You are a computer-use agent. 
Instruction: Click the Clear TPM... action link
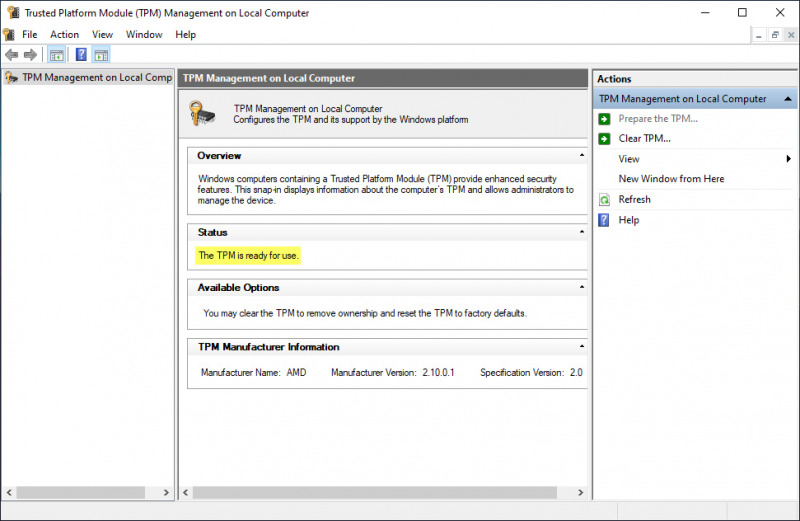[x=644, y=139]
